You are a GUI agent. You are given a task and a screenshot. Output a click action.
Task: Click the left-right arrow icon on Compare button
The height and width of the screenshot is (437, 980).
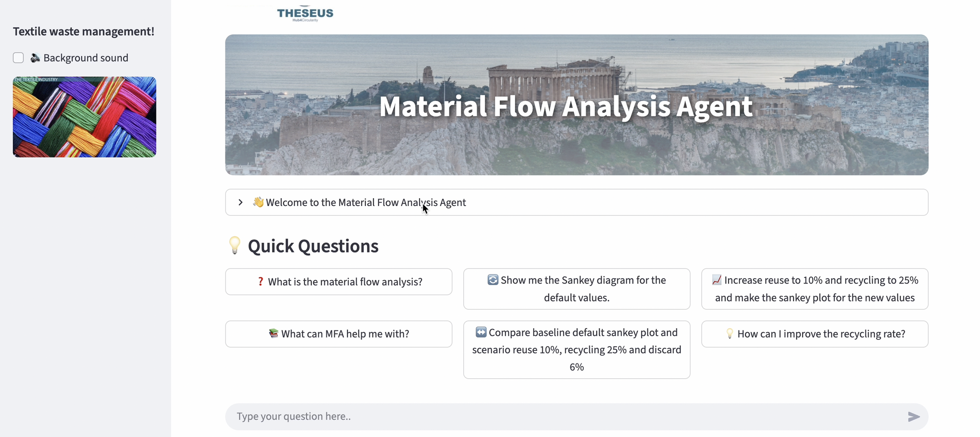point(481,332)
